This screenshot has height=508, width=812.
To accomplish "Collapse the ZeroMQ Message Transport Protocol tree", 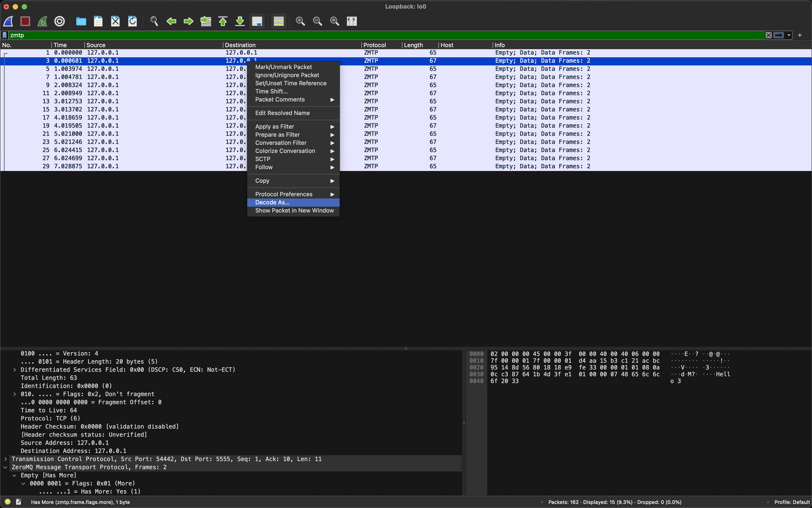I will tap(5, 467).
